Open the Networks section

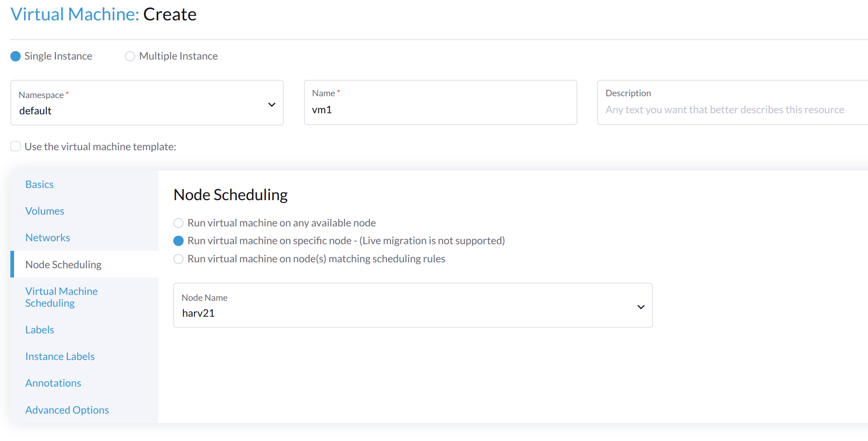[x=47, y=237]
